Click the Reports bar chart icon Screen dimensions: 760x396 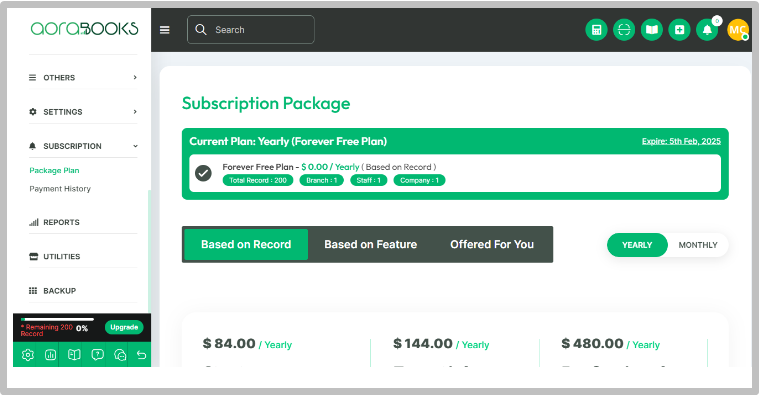(x=33, y=222)
